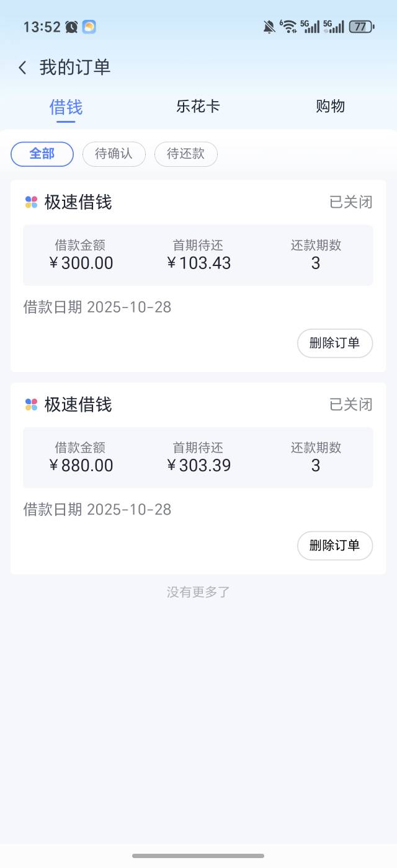Tap the Wi-Fi signal icon
This screenshot has width=397, height=868.
288,27
